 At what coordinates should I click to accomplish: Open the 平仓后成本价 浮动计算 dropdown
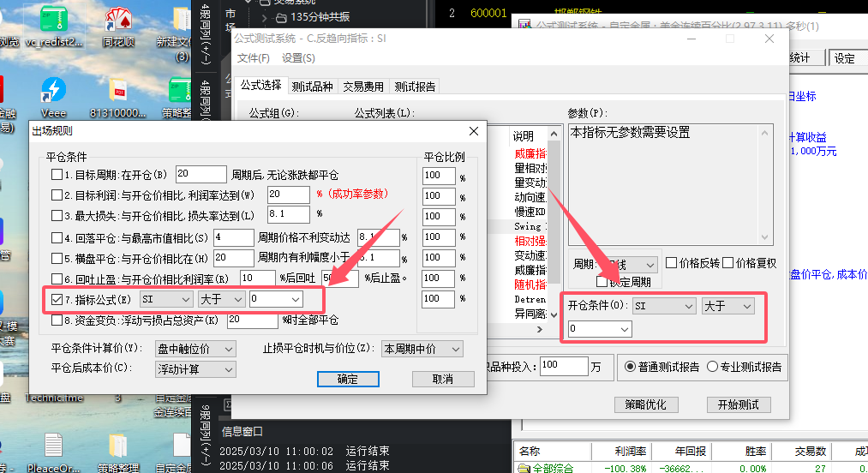coord(195,369)
